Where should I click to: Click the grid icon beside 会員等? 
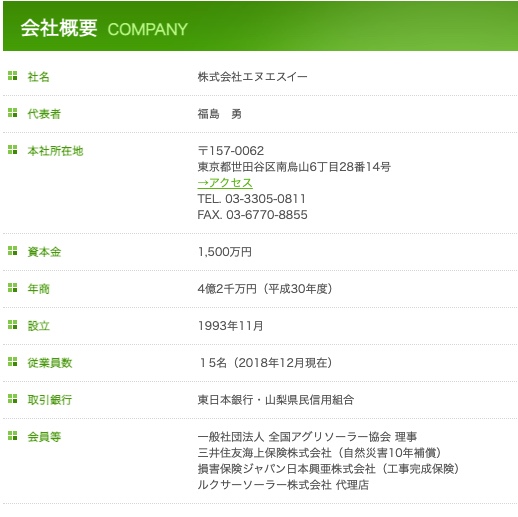13,436
